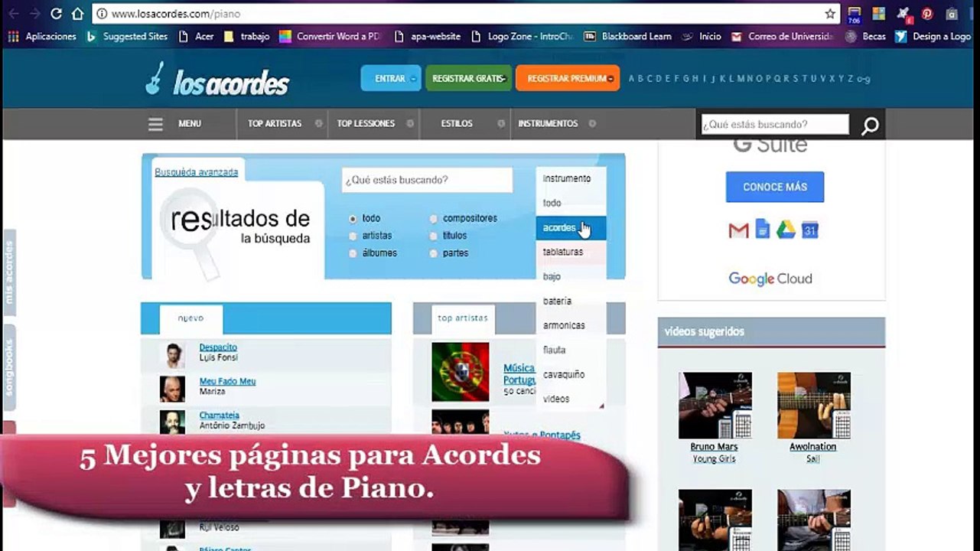This screenshot has height=551, width=980.
Task: Click the Gmail icon in the ad
Action: (738, 230)
